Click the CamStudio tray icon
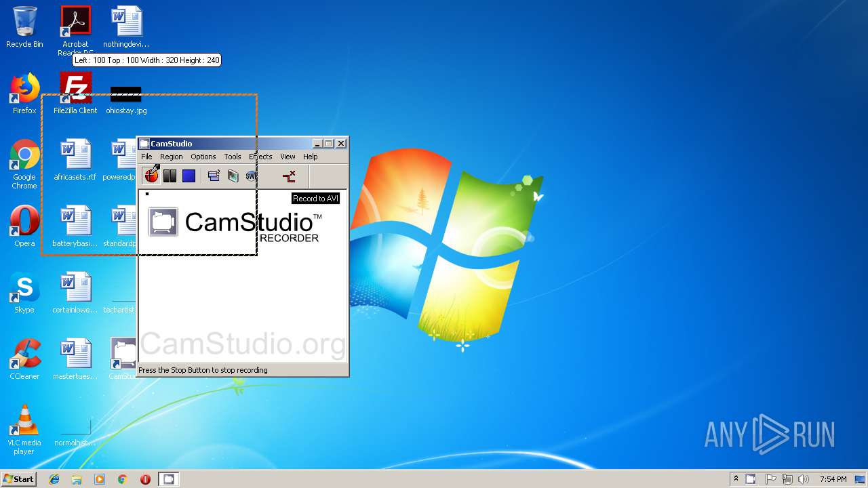The image size is (868, 488). point(751,479)
